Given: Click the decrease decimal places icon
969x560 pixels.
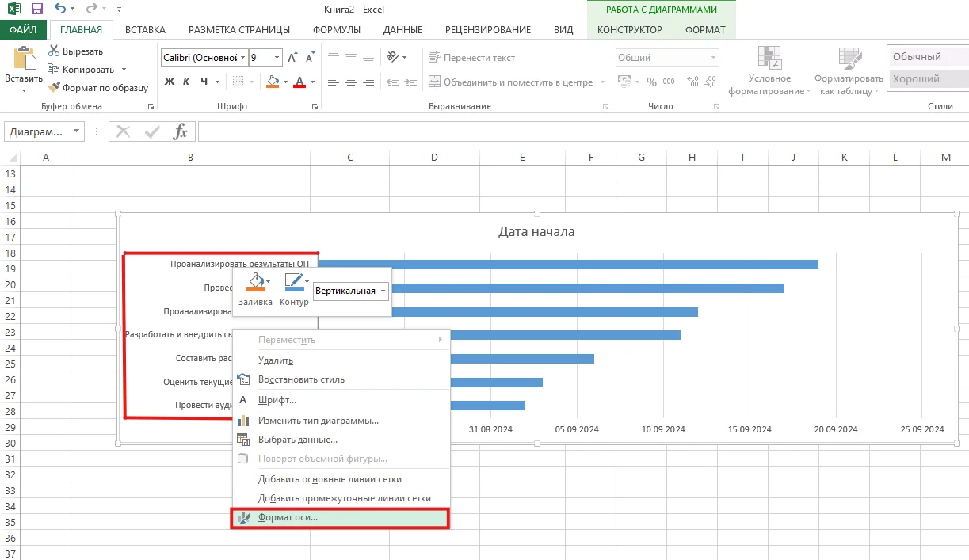Looking at the screenshot, I should coord(710,82).
